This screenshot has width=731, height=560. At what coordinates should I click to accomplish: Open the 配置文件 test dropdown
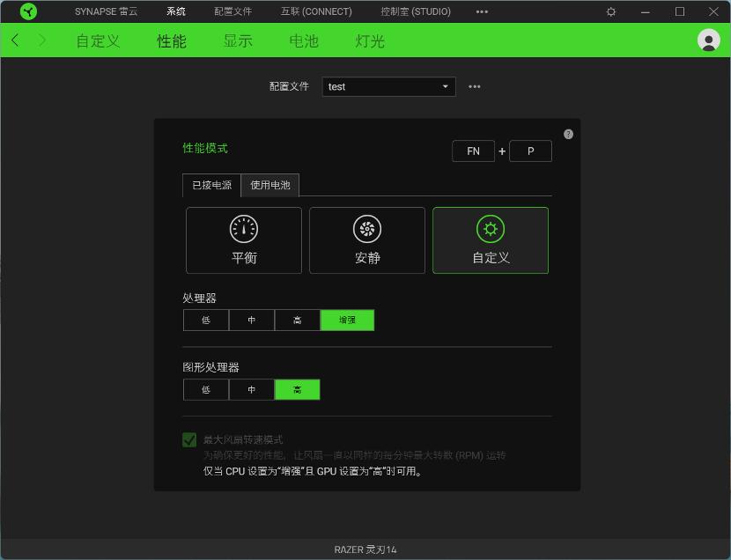click(388, 86)
